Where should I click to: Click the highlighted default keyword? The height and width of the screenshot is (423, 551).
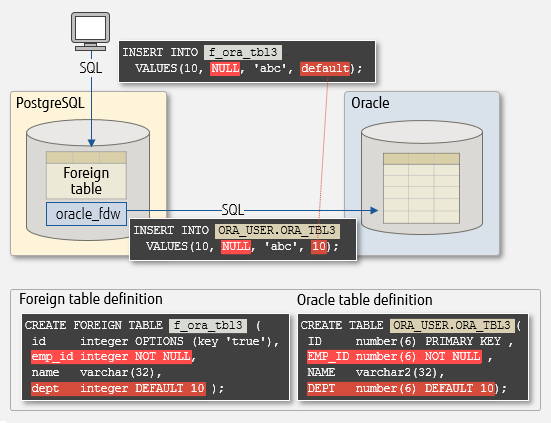325,68
